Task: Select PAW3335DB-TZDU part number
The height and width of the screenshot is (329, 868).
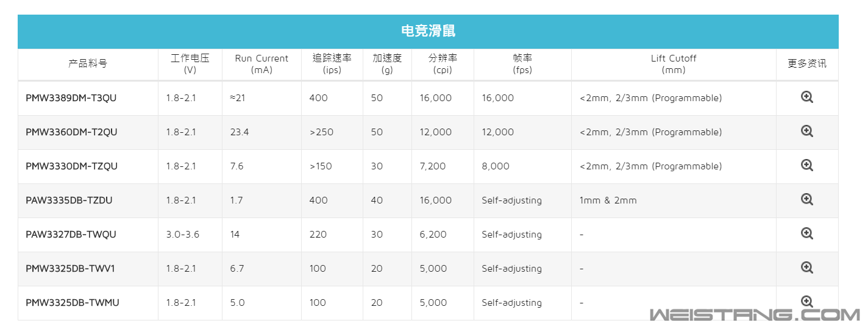Action: click(x=69, y=200)
